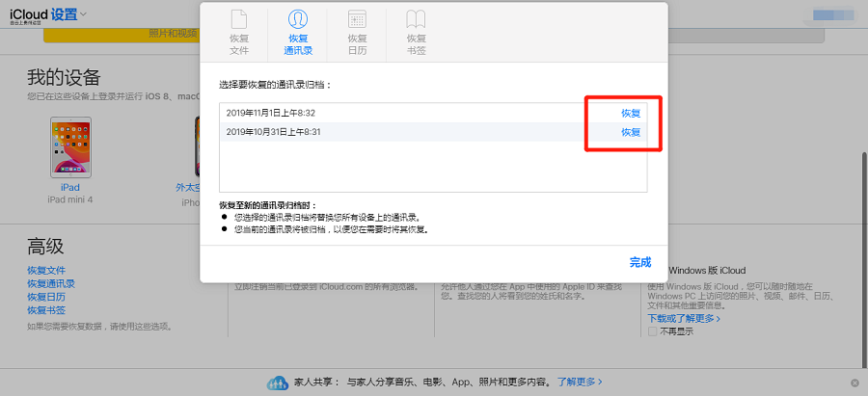
Task: Click the iPad device name link
Action: [x=70, y=188]
